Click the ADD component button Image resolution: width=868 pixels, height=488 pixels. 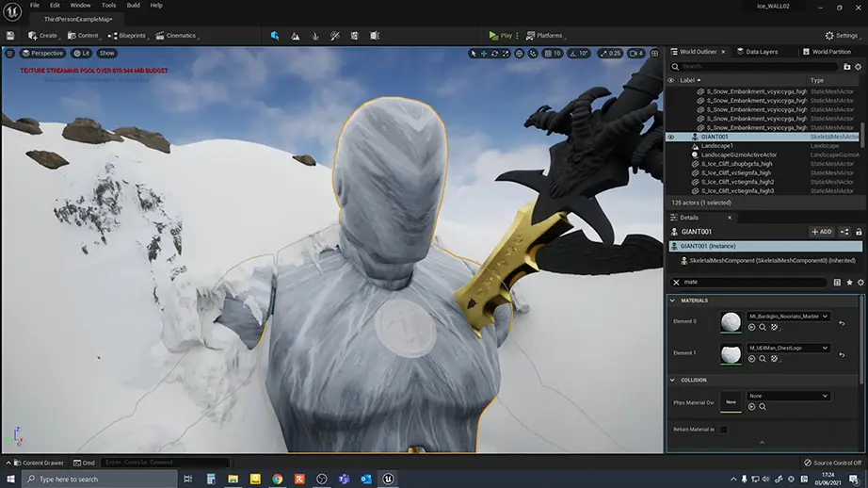click(x=821, y=232)
